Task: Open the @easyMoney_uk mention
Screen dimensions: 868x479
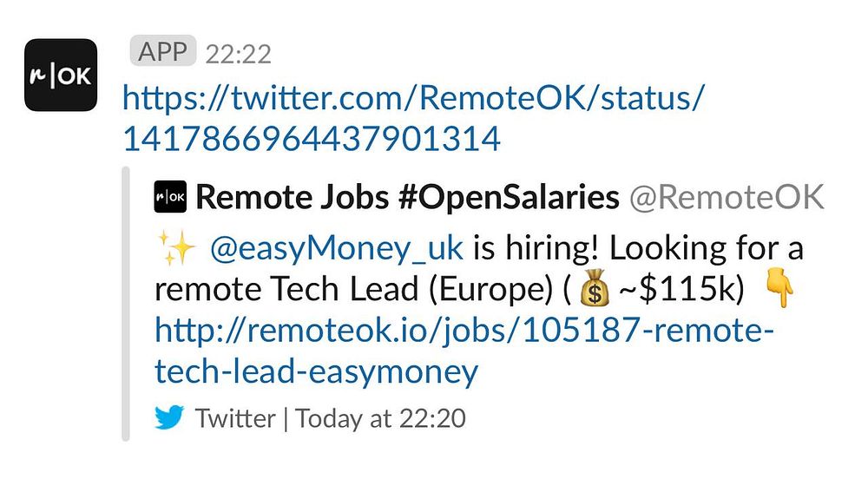Action: [x=337, y=250]
